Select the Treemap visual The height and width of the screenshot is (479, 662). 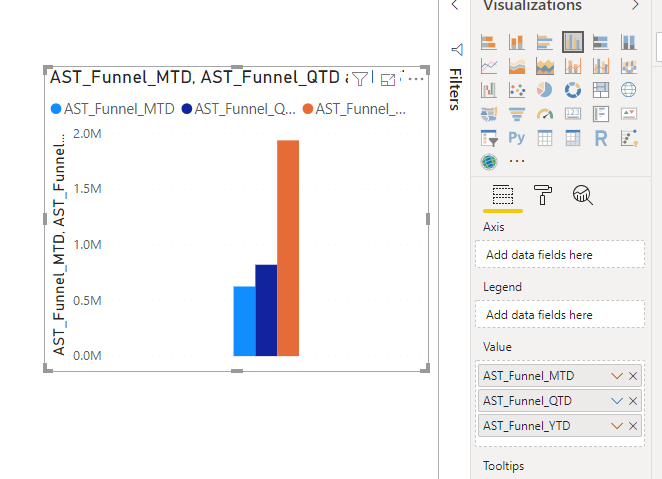[601, 90]
